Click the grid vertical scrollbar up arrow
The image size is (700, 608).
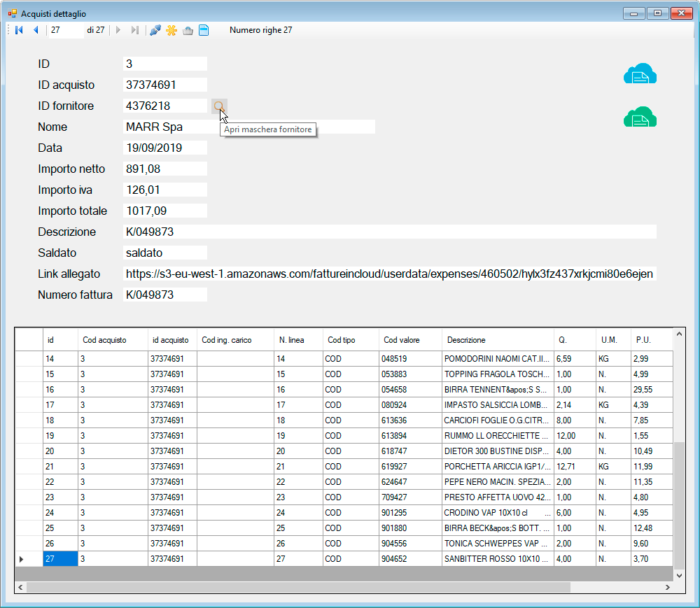tap(679, 334)
